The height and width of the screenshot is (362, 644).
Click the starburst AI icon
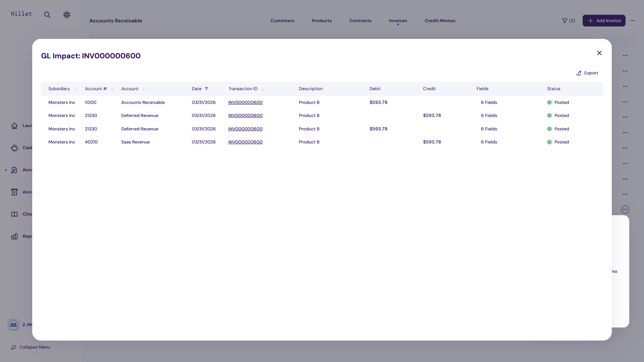tap(67, 15)
